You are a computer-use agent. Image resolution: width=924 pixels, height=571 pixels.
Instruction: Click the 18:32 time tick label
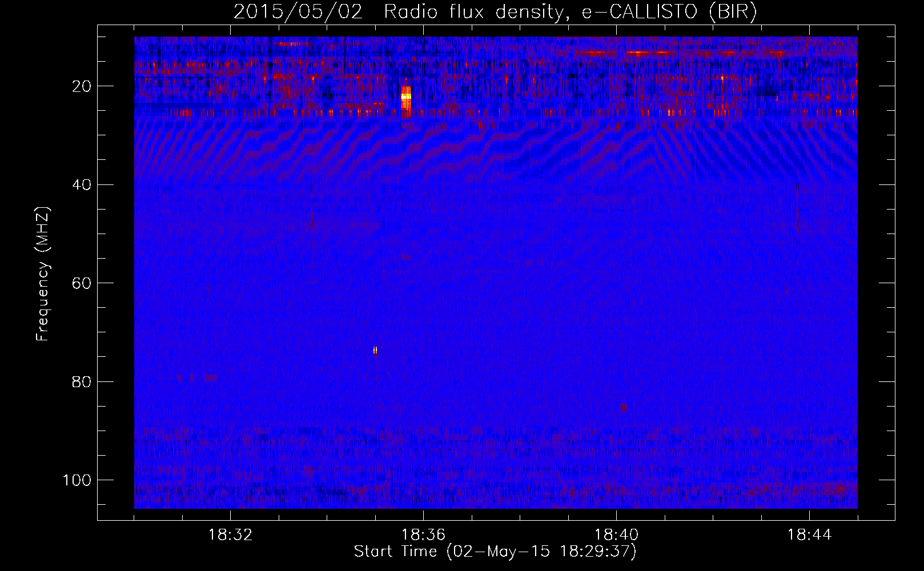click(x=230, y=535)
